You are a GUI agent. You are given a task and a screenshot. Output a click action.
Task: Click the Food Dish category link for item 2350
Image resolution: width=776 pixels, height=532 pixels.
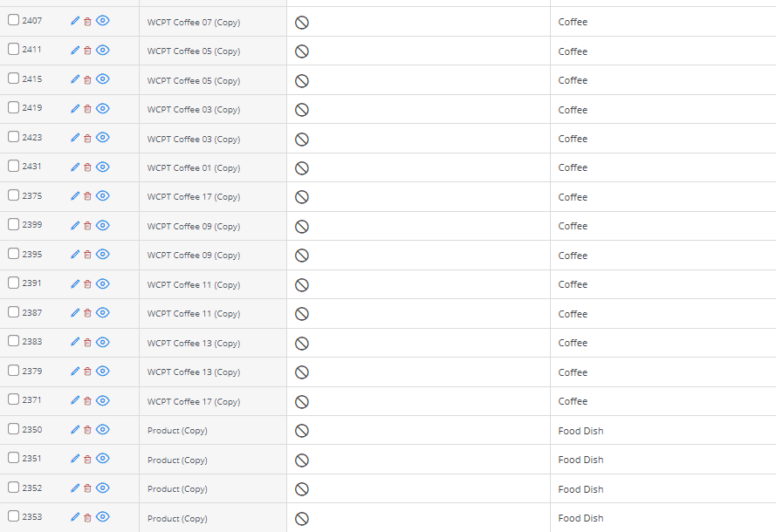[x=580, y=430]
